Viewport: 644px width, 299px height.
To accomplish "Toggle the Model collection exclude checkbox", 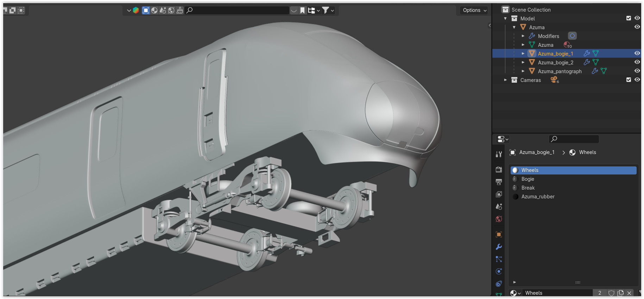I will (x=629, y=18).
